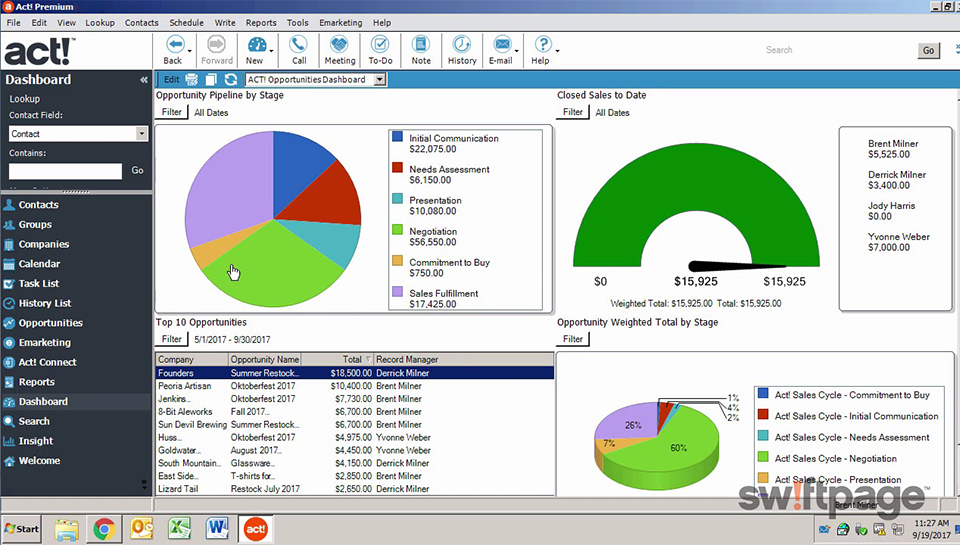Click the blue Initial Communication legend swatch
Screen dimensions: 960x545
click(397, 137)
